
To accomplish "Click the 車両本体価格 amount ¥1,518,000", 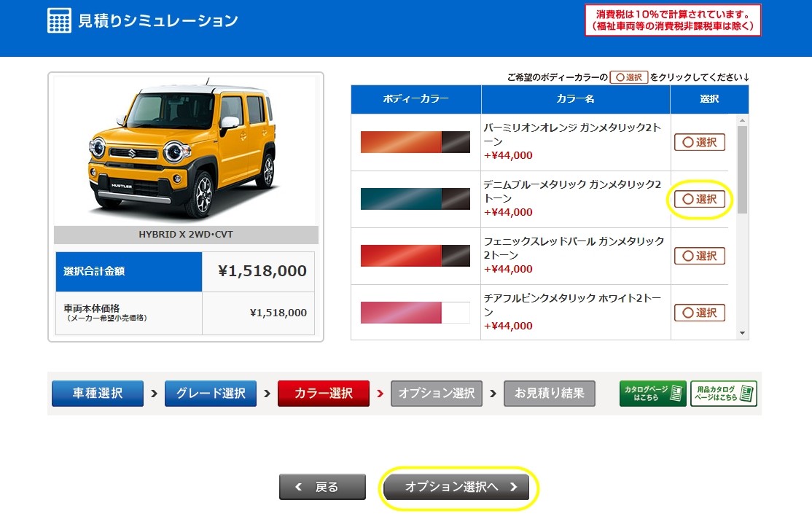I will (278, 313).
